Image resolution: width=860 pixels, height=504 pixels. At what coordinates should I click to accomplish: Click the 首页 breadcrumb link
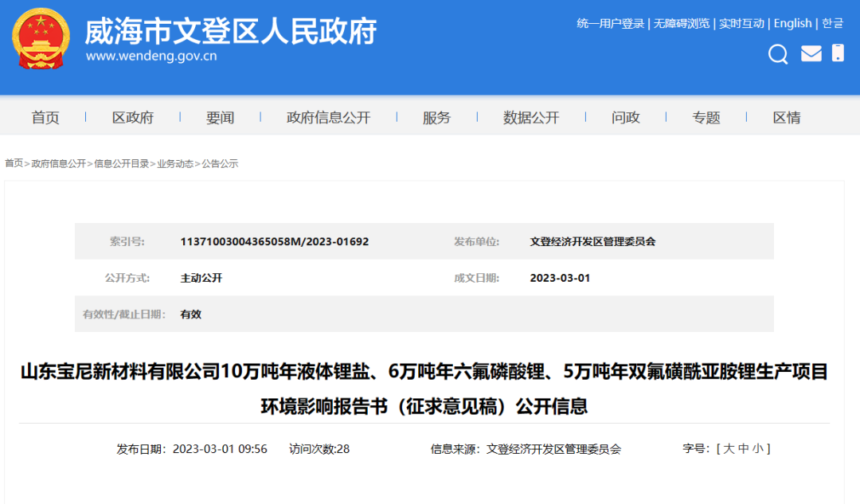[14, 163]
